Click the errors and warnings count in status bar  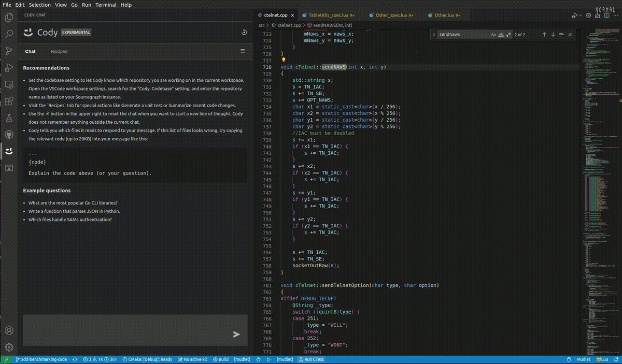100,359
